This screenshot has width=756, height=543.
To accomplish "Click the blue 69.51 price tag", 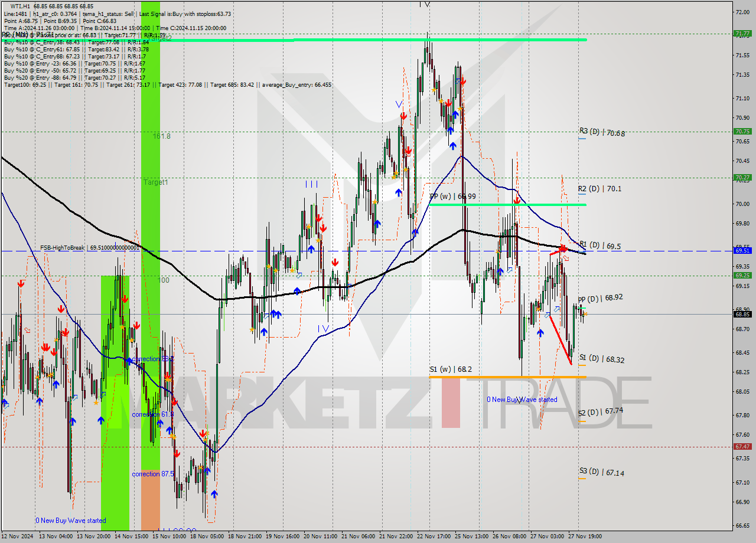I will (742, 250).
